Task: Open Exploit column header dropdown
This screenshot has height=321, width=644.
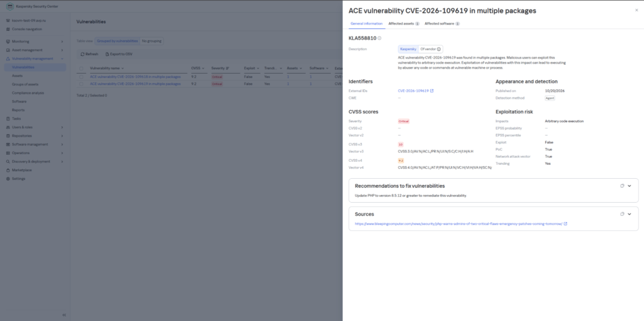Action: [x=258, y=69]
